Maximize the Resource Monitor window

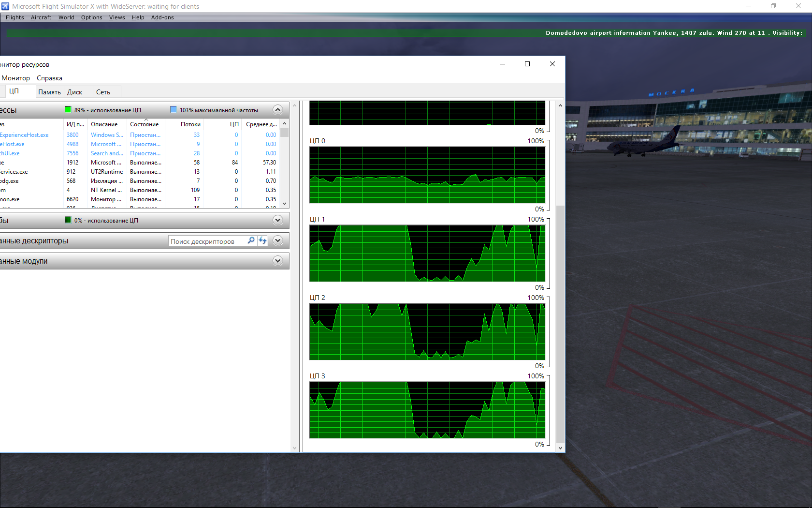[527, 64]
